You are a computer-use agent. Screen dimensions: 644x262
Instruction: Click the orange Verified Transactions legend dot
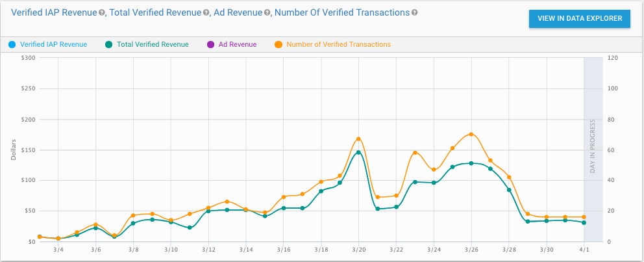point(279,45)
